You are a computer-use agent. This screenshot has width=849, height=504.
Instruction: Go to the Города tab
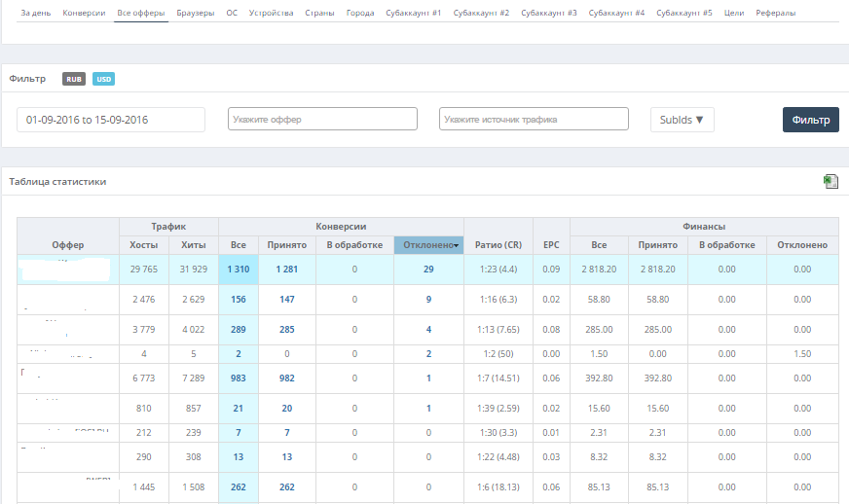point(360,13)
